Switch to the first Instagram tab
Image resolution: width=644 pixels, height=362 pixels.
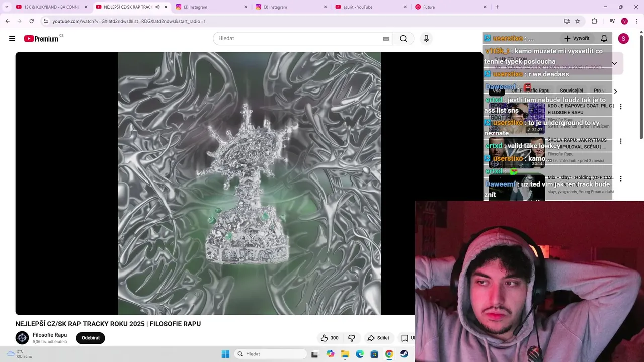point(211,7)
